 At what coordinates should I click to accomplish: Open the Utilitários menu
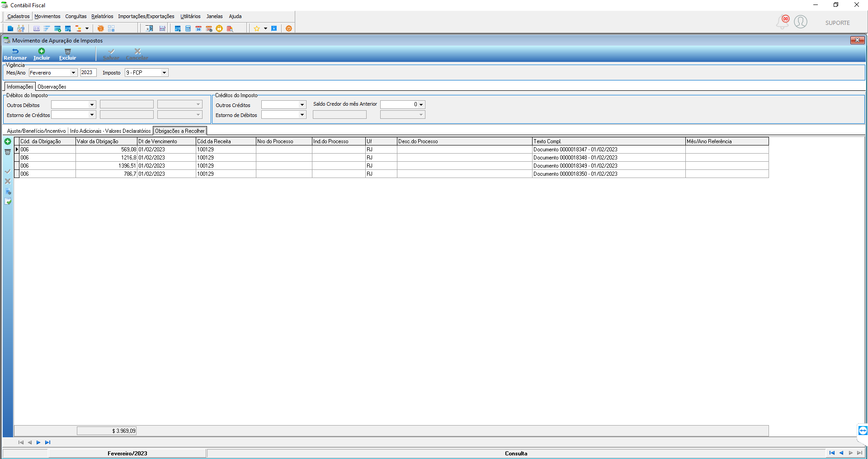click(x=190, y=16)
